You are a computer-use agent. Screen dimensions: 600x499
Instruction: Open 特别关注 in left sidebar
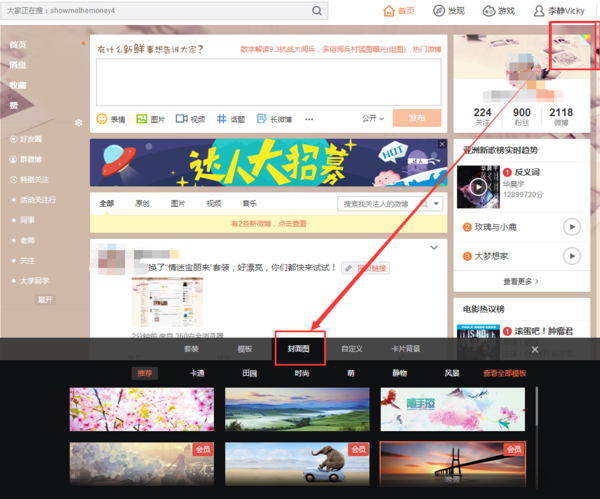[29, 179]
